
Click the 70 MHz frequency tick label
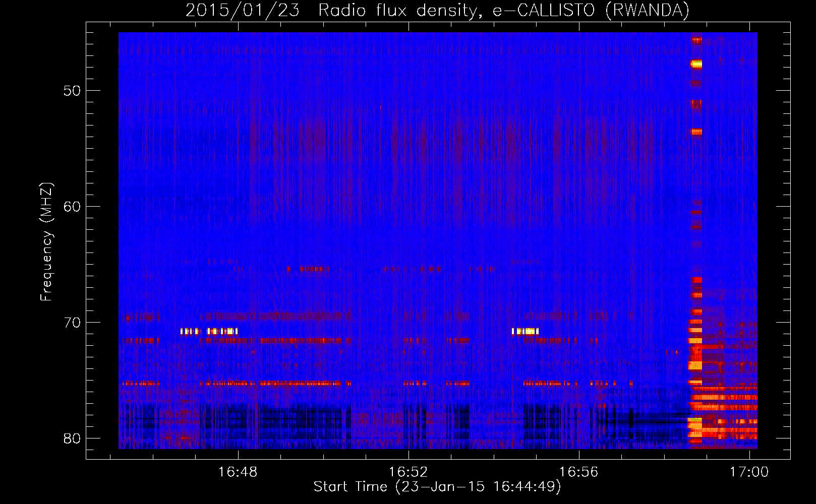(72, 323)
